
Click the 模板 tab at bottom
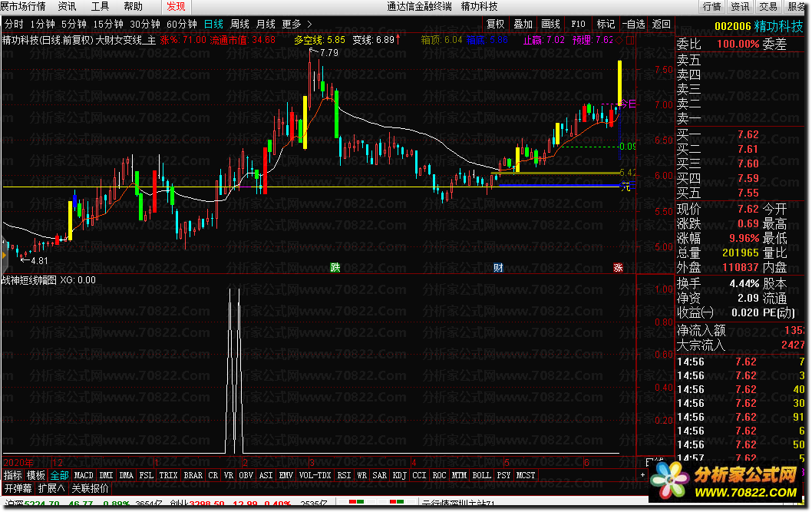click(x=36, y=475)
